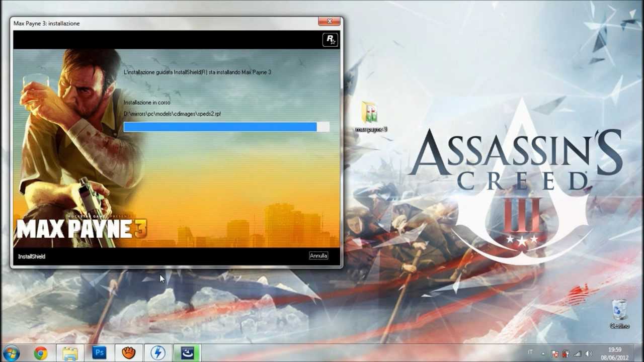Switch to the InstallShield installer taskbar item
The height and width of the screenshot is (362, 644).
[x=188, y=353]
